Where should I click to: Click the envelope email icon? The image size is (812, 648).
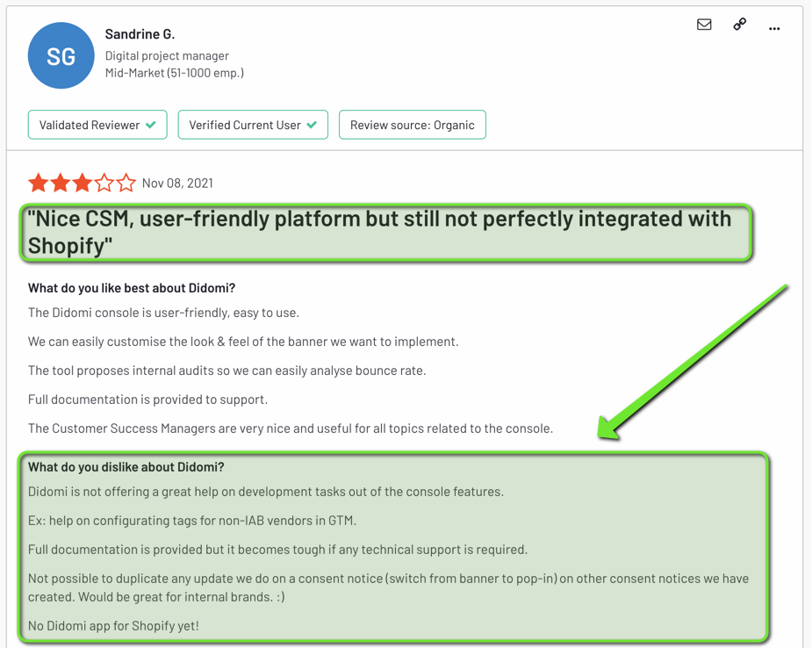click(704, 25)
